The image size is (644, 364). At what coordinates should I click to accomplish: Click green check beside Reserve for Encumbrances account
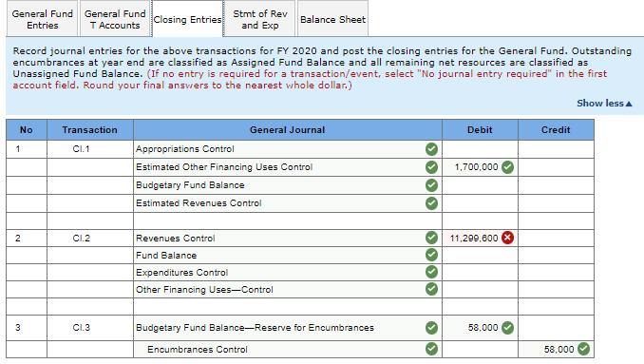(x=431, y=328)
